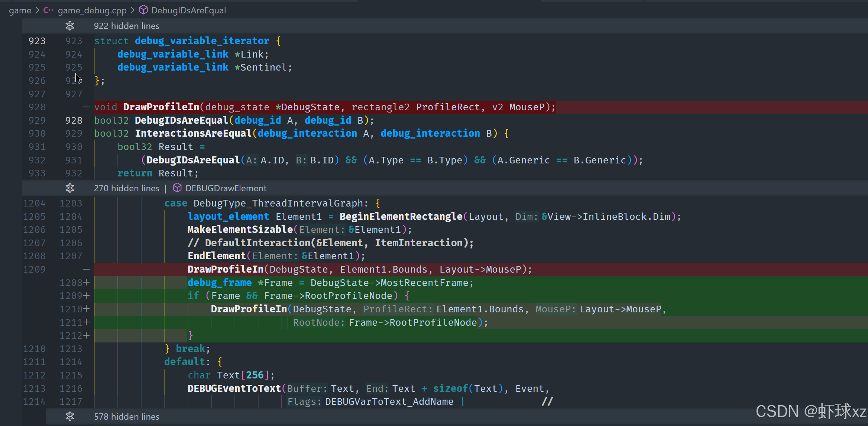Click debug_variable_iterator struct name
Image resolution: width=868 pixels, height=426 pixels.
click(x=202, y=41)
